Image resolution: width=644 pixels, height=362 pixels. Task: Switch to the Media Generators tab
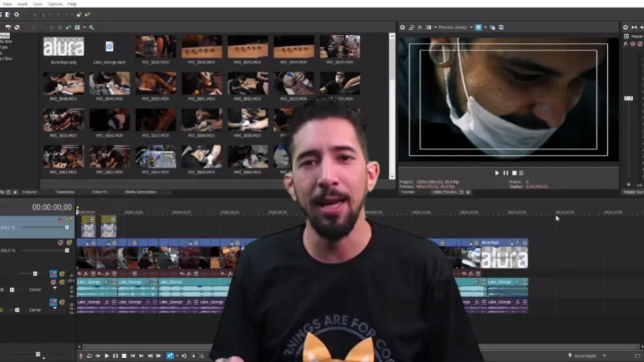(140, 192)
